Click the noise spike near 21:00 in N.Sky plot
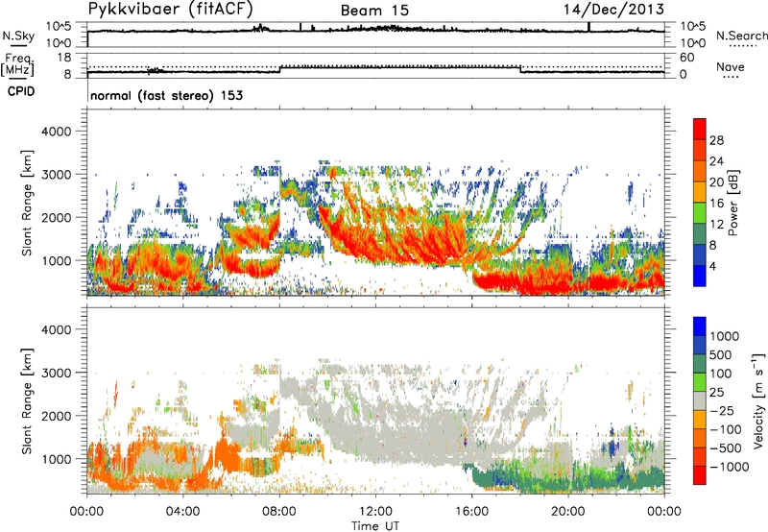768x532 pixels. 588,27
